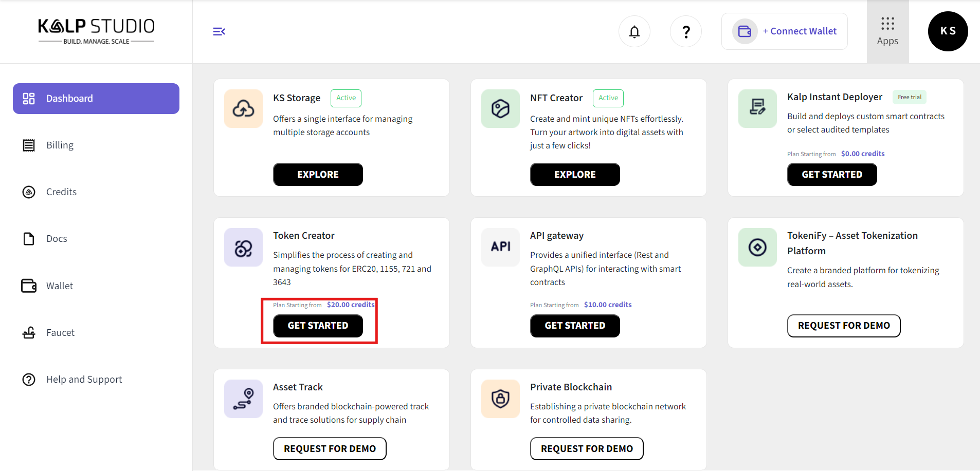Open Docs from the sidebar

click(x=57, y=239)
